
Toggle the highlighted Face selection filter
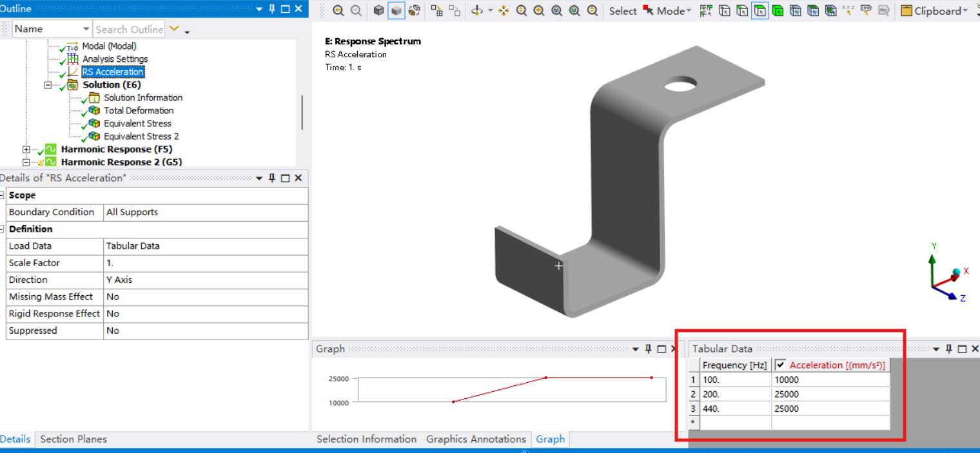759,11
